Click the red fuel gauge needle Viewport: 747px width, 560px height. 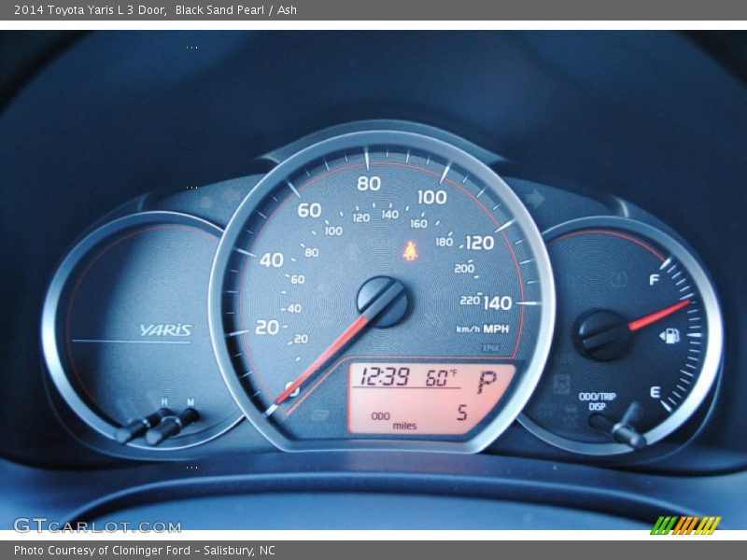[661, 315]
